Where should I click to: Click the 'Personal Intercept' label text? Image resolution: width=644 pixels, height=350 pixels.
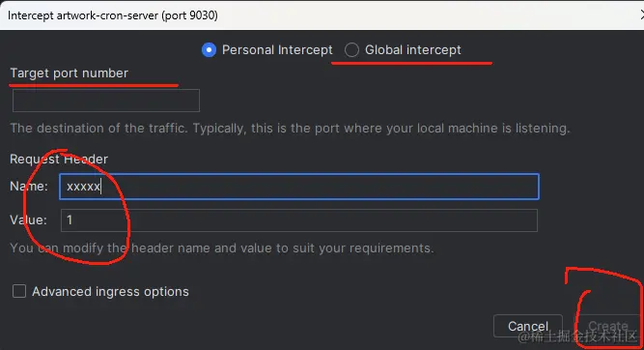tap(277, 50)
